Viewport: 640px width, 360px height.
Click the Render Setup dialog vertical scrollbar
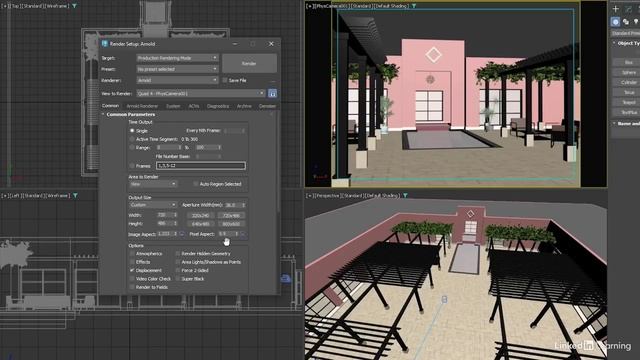click(x=279, y=163)
